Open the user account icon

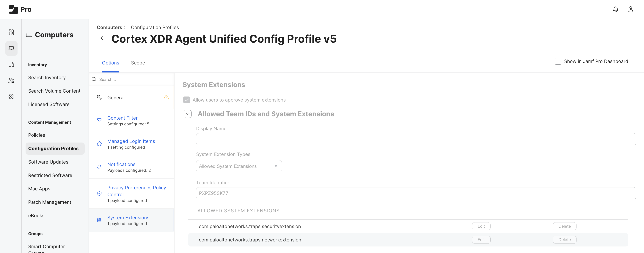pyautogui.click(x=631, y=9)
